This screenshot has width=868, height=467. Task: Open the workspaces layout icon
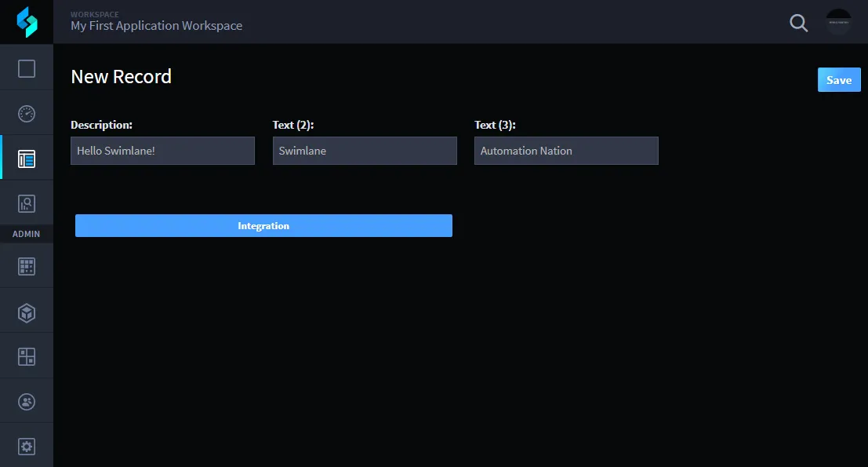coord(27,357)
